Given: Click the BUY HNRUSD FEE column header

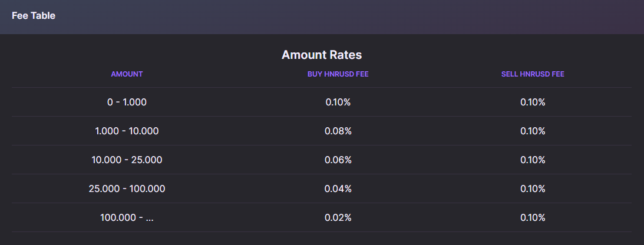Looking at the screenshot, I should 338,74.
